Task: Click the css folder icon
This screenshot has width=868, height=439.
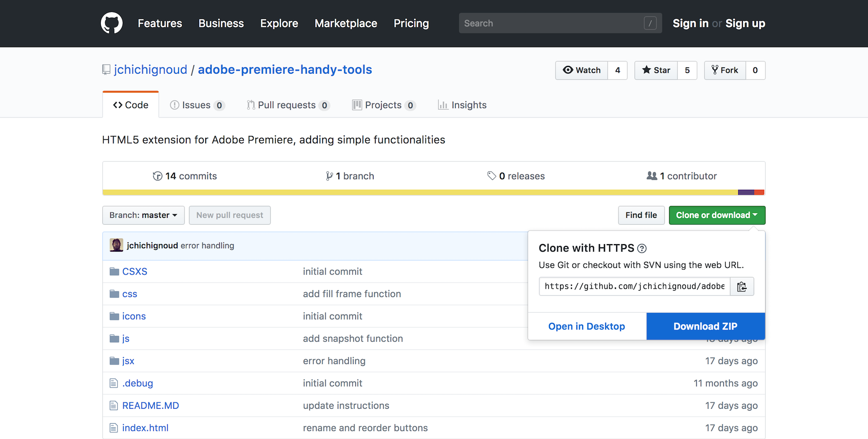Action: (x=114, y=294)
